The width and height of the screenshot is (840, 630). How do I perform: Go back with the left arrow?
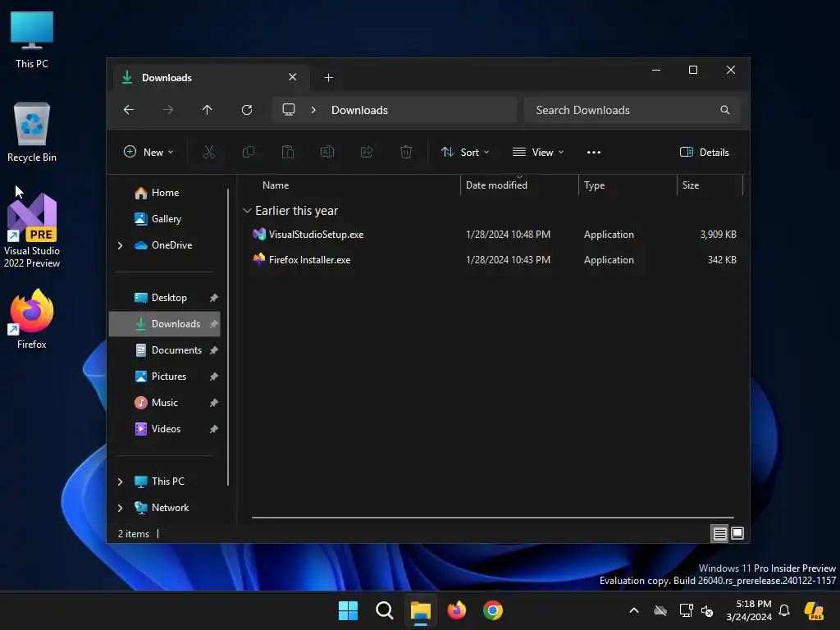129,110
